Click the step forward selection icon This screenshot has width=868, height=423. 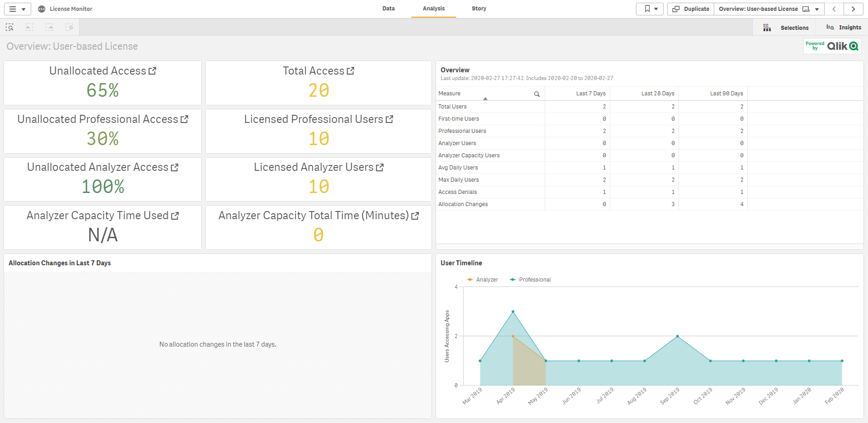(x=49, y=28)
